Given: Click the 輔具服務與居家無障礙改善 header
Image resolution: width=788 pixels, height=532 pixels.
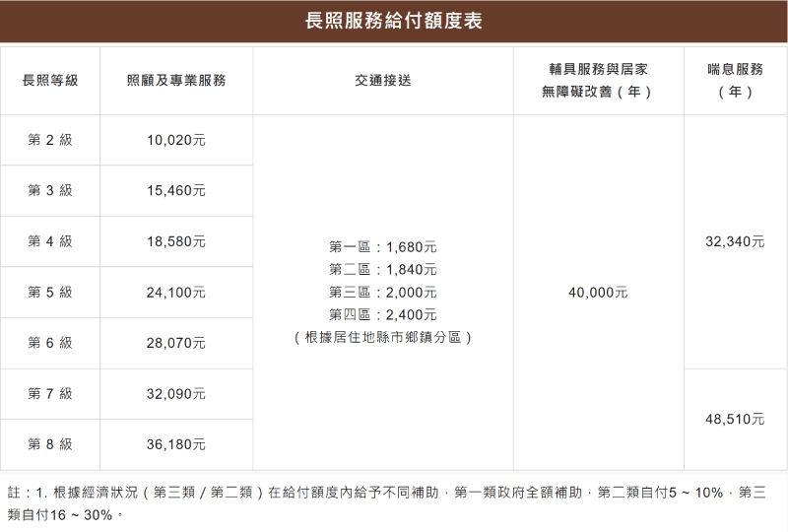Looking at the screenshot, I should [598, 81].
